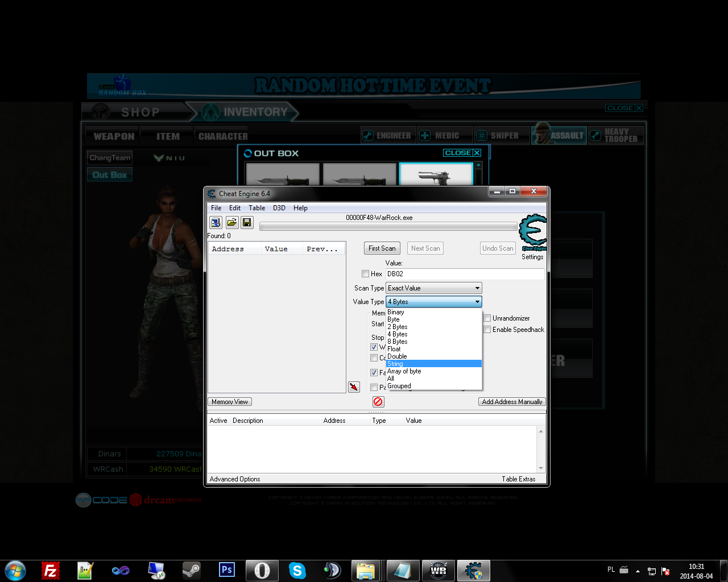Open the infinity-logo app in taskbar
728x582 pixels.
[x=121, y=570]
